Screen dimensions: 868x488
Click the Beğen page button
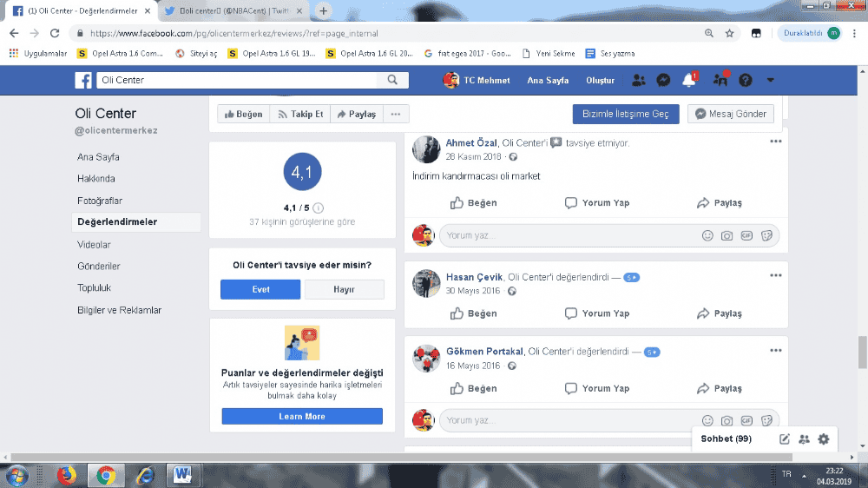(x=244, y=114)
